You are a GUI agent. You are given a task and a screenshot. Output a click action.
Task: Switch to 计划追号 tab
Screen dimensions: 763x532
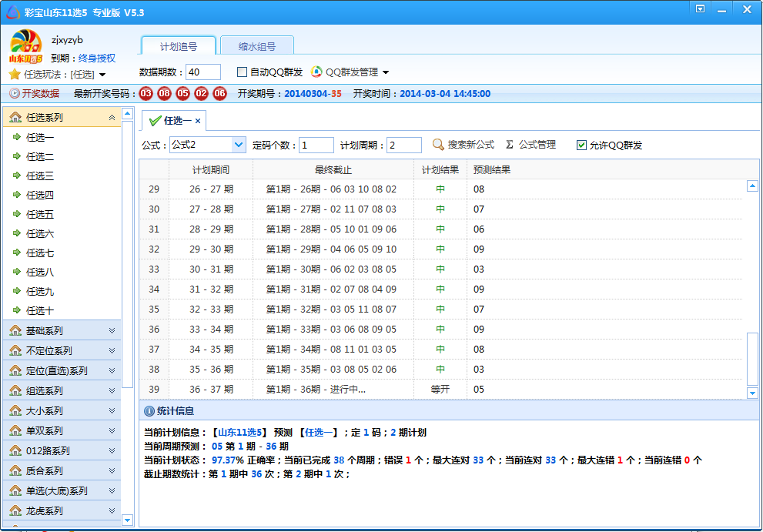coord(179,46)
